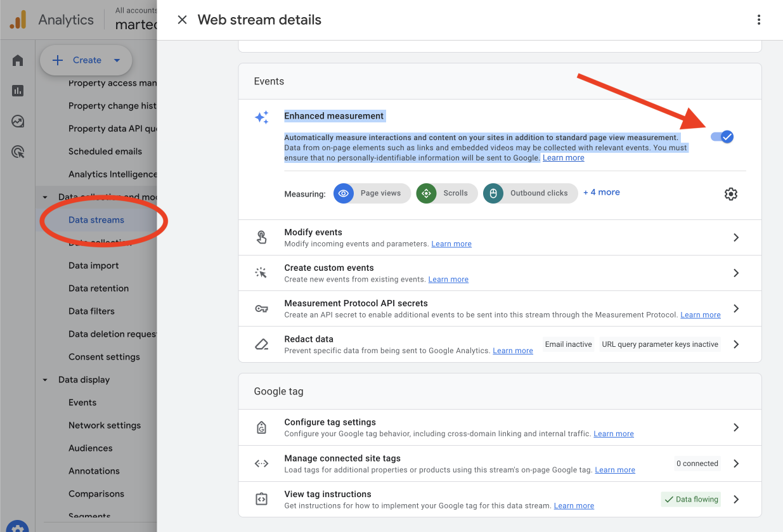Expand the Create custom events chevron

coord(736,273)
